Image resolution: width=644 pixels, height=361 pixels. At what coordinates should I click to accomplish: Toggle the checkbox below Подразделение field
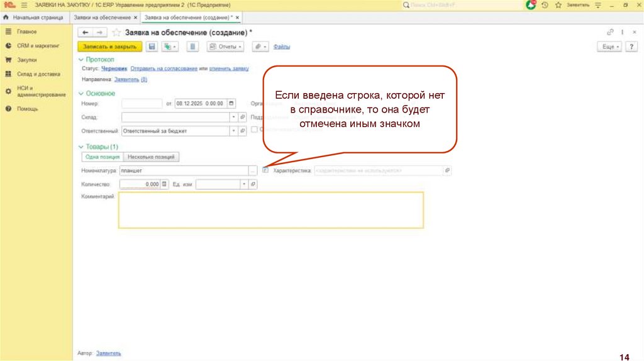pos(254,130)
